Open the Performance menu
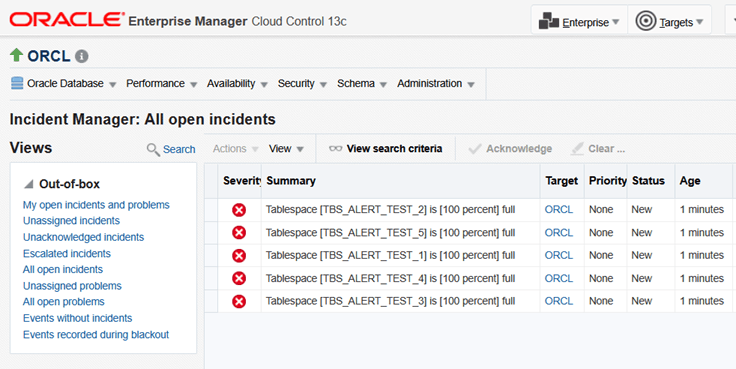The height and width of the screenshot is (369, 736). click(x=161, y=84)
